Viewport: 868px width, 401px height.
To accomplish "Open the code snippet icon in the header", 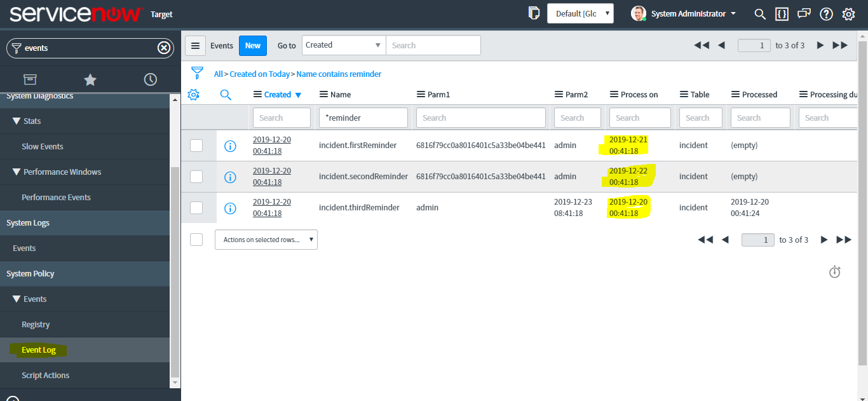I will coord(782,13).
